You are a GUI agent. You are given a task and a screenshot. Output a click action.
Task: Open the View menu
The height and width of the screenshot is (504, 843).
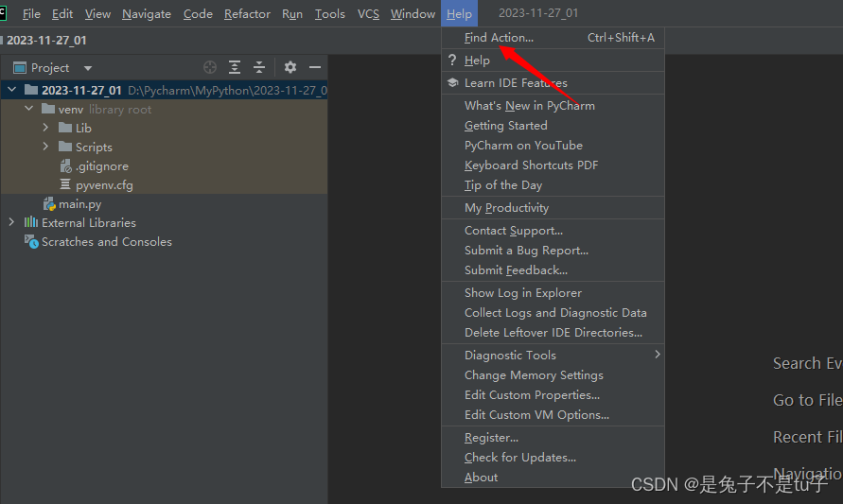coord(97,14)
